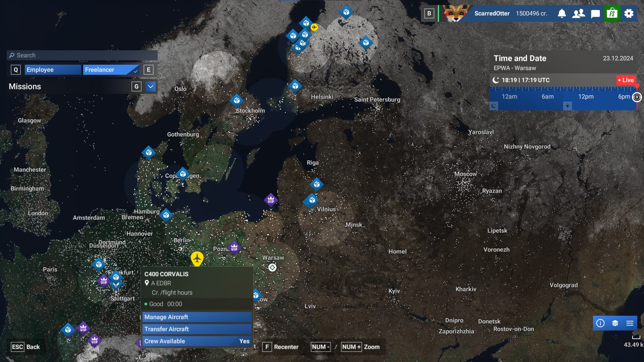This screenshot has width=644, height=362.
Task: Select Transfer Aircraft in popup menu
Action: pos(197,329)
